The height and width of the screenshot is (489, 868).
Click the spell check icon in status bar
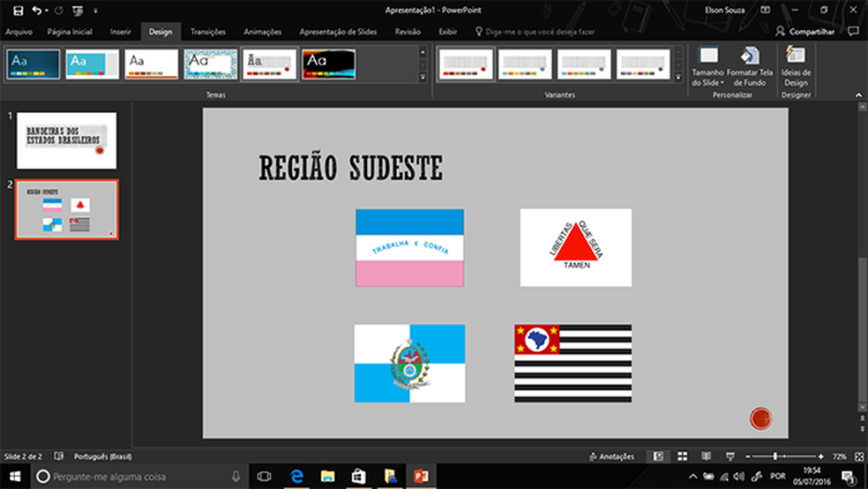(59, 456)
